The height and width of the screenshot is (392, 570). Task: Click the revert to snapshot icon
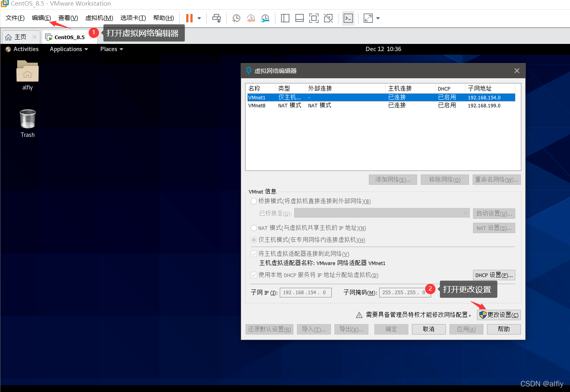coord(251,18)
